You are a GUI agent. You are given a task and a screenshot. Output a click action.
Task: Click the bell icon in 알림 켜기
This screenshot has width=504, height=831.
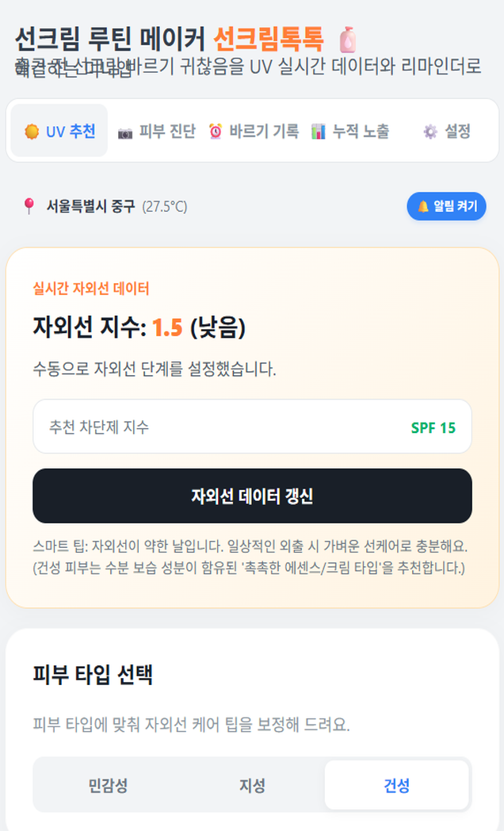click(423, 206)
